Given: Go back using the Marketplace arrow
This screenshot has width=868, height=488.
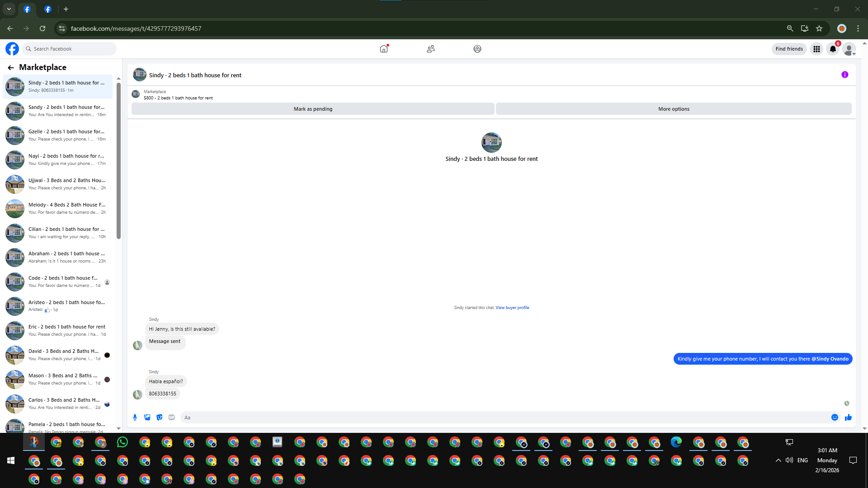Looking at the screenshot, I should tap(11, 67).
